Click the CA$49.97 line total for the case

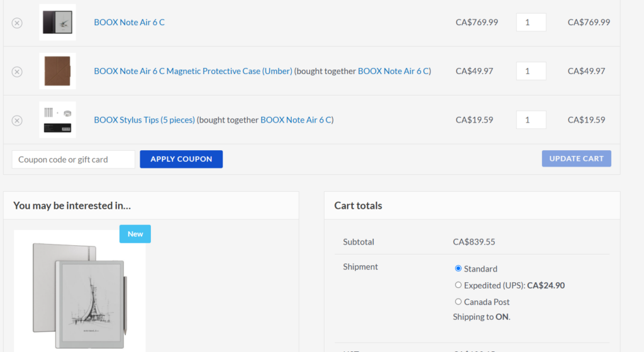[x=587, y=71]
